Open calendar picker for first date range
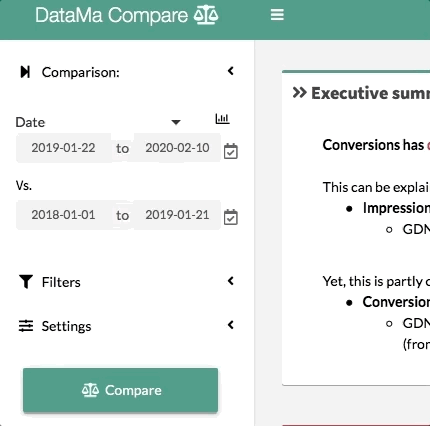 coord(231,151)
